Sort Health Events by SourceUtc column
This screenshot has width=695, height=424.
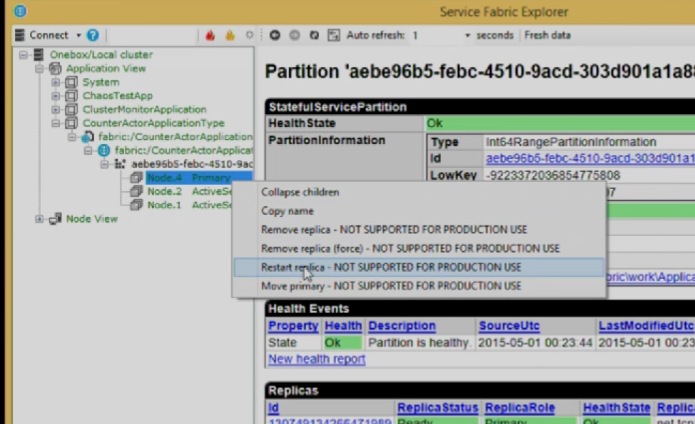pyautogui.click(x=509, y=326)
